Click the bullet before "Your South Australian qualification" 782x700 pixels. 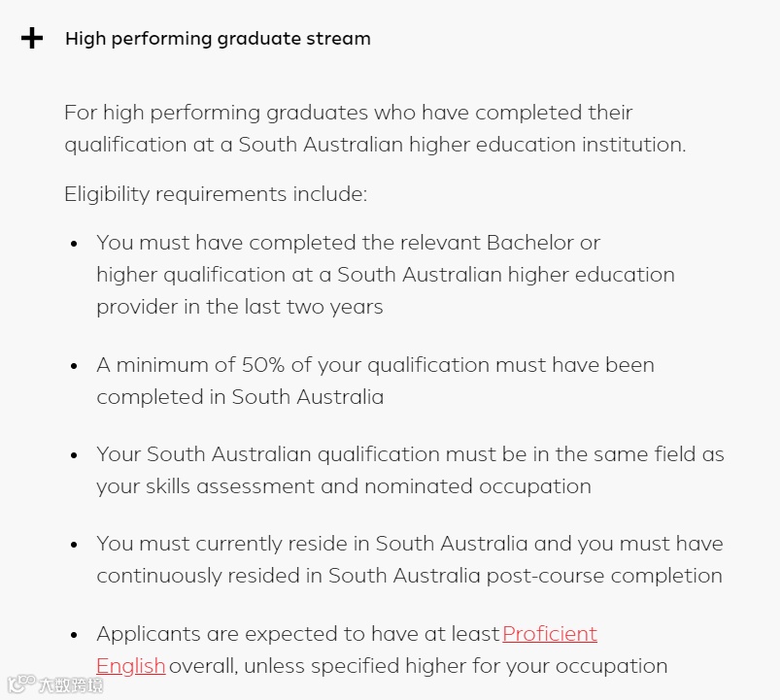click(74, 456)
